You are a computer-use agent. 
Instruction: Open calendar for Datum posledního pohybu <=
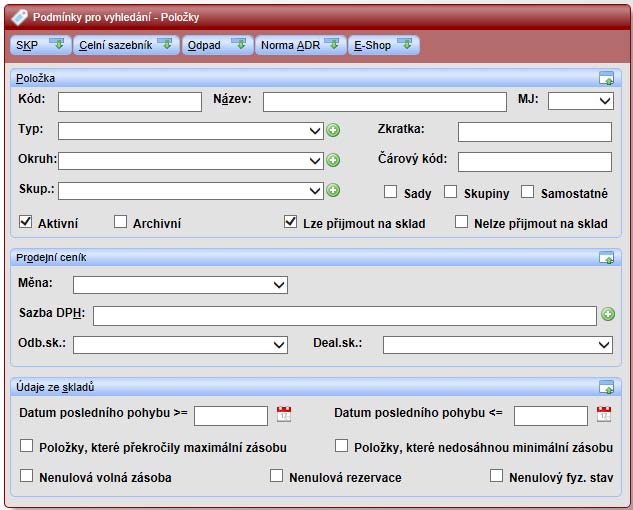(603, 414)
